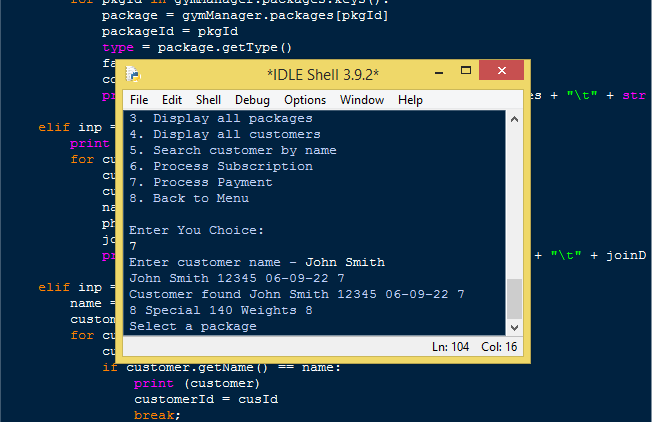The height and width of the screenshot is (422, 652).
Task: Click the Ln: 104 status indicator
Action: pyautogui.click(x=451, y=347)
